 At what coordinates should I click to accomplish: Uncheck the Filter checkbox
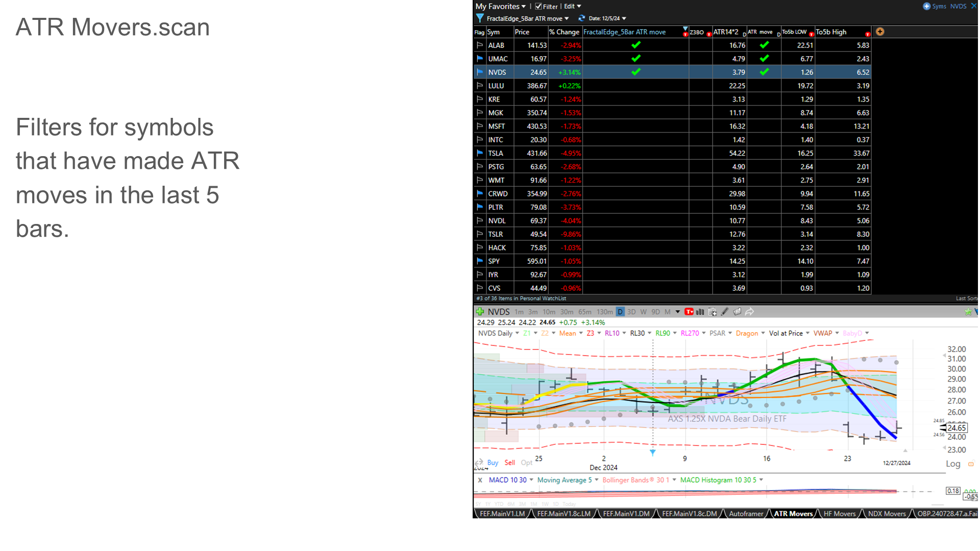coord(538,6)
